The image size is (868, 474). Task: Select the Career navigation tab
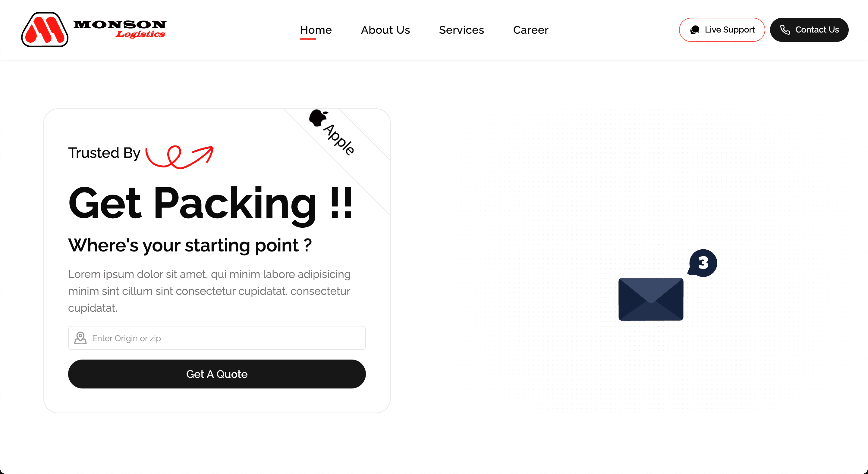click(x=530, y=30)
